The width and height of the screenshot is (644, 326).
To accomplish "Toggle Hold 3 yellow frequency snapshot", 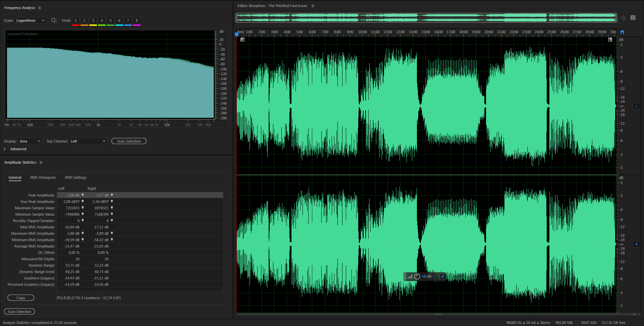I will click(93, 21).
